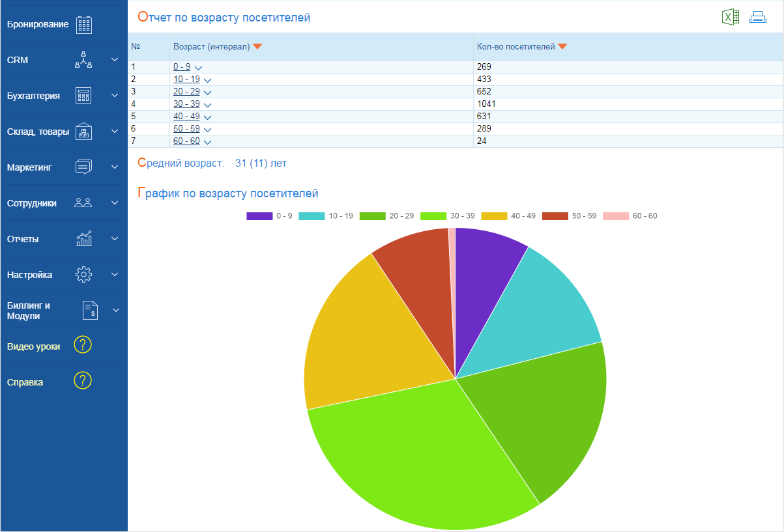Open the Биллинг и Модули menu
Screen dimensions: 784x532
(x=29, y=311)
